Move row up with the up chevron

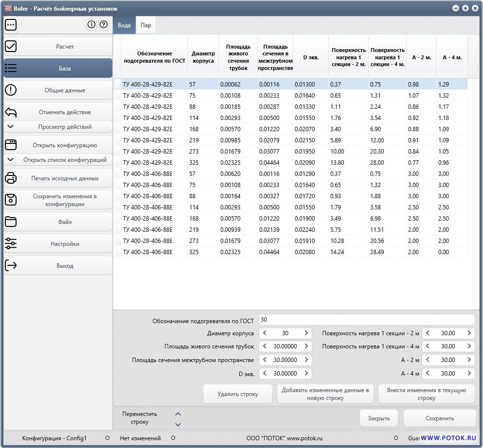178,414
